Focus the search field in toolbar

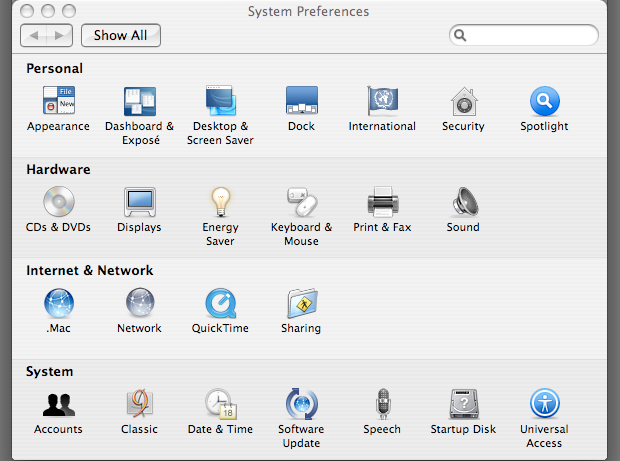coord(524,35)
